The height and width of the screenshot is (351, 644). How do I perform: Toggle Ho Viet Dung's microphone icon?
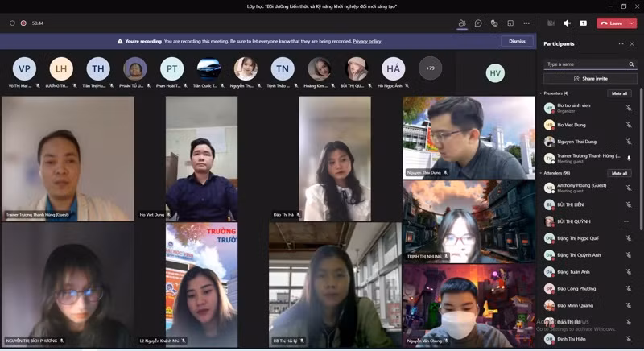(629, 125)
